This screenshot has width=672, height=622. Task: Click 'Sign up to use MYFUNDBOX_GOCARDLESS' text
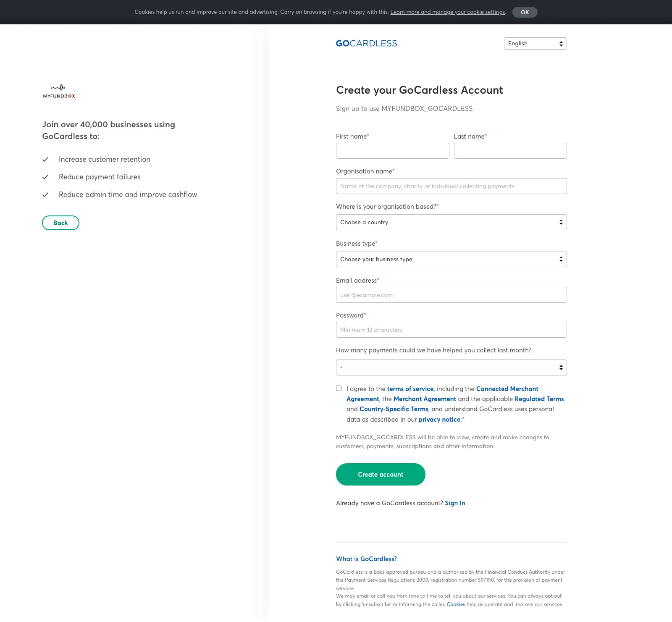pyautogui.click(x=404, y=108)
